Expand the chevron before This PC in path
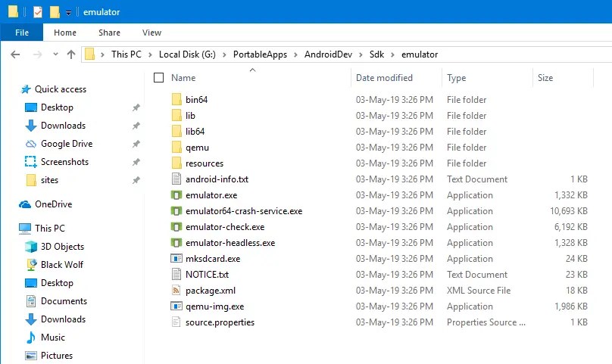The height and width of the screenshot is (364, 612). (103, 54)
